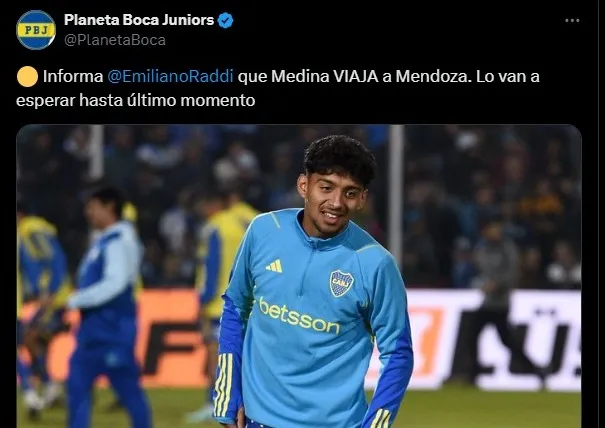Screen dimensions: 605x428
Task: Click the orange advertising board on the left
Action: [116, 338]
